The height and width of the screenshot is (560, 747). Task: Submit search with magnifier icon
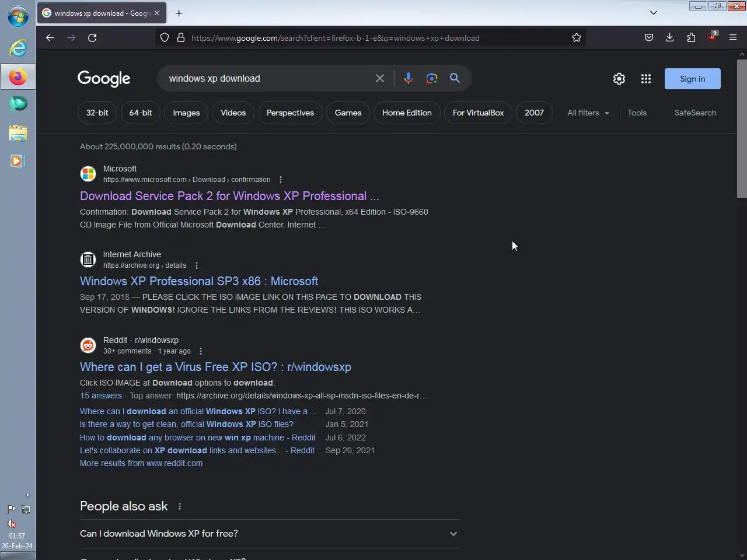click(x=455, y=78)
